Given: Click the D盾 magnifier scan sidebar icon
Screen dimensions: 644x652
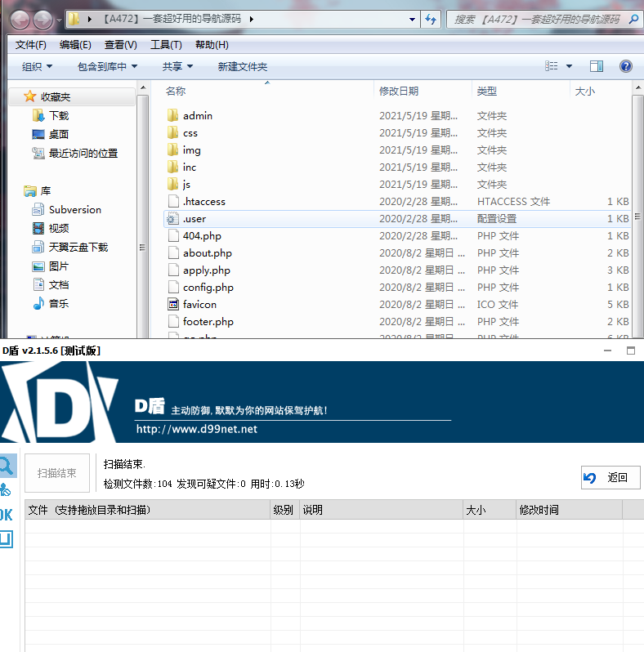Looking at the screenshot, I should 6,466.
